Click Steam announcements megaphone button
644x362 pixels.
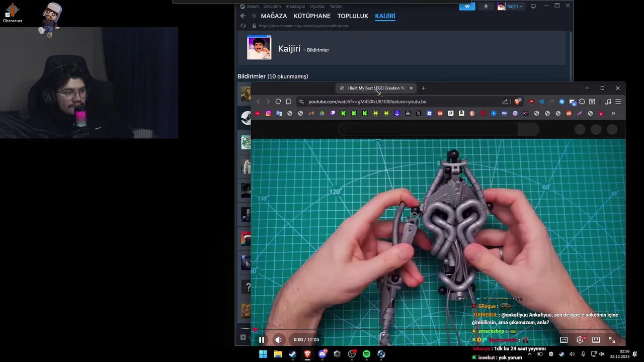467,7
